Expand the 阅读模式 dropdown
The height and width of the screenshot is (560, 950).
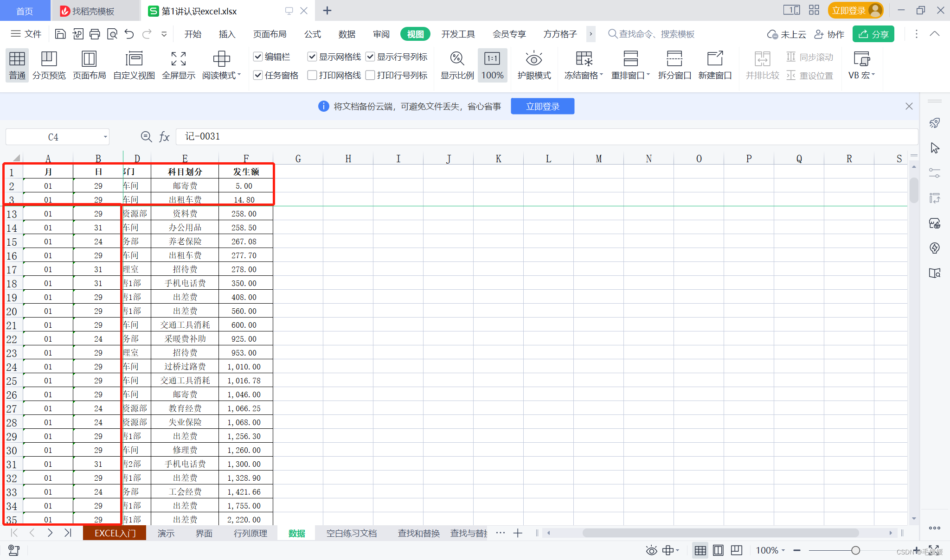tap(239, 75)
